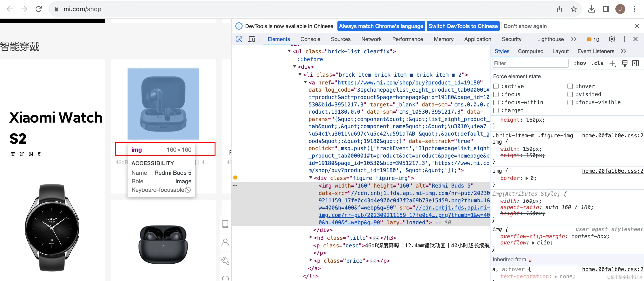Click the styles Filter input field
644x281 pixels.
click(530, 63)
